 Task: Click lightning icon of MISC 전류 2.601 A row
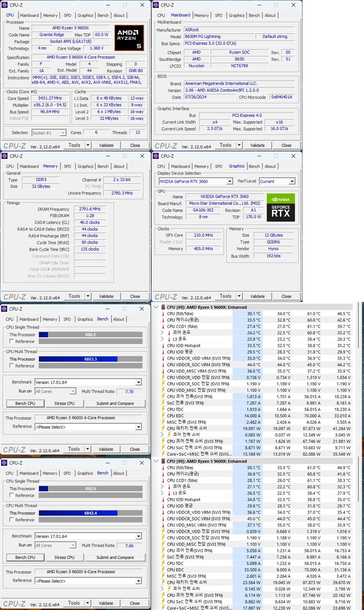tap(163, 576)
